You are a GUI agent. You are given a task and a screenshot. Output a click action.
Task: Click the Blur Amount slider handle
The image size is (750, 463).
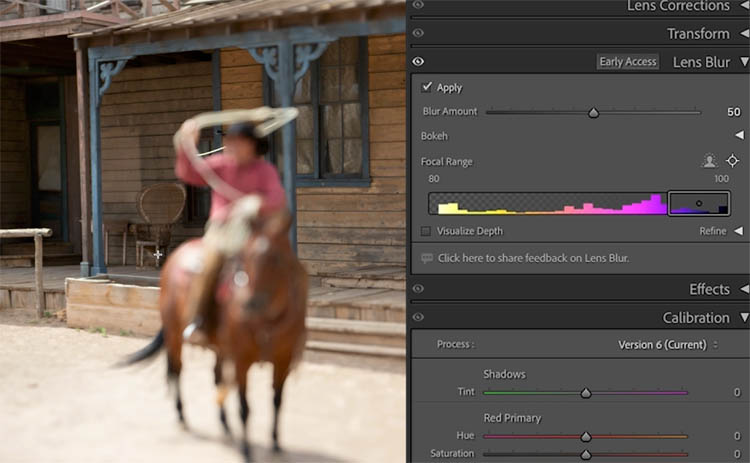pos(593,113)
